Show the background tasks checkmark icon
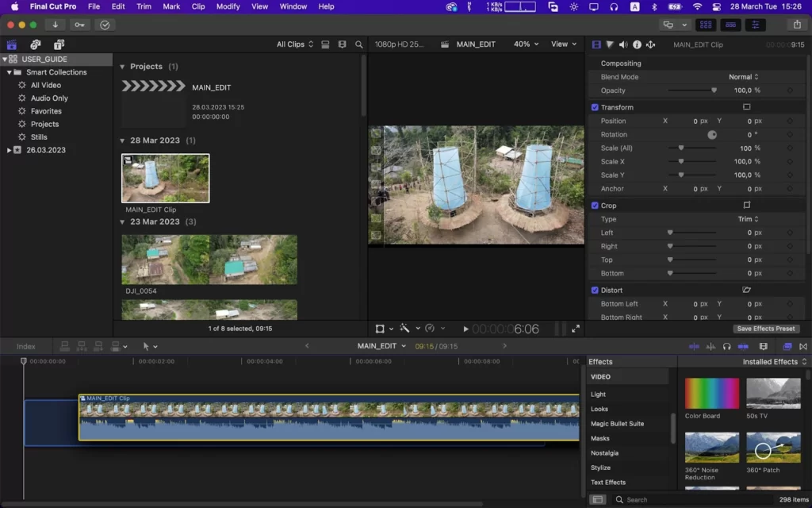This screenshot has width=812, height=508. tap(105, 25)
